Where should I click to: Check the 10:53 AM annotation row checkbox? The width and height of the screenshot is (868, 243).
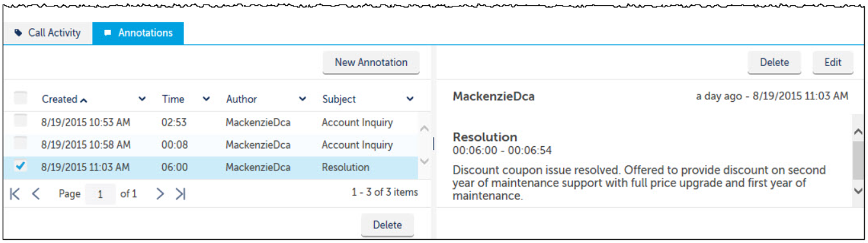(21, 121)
